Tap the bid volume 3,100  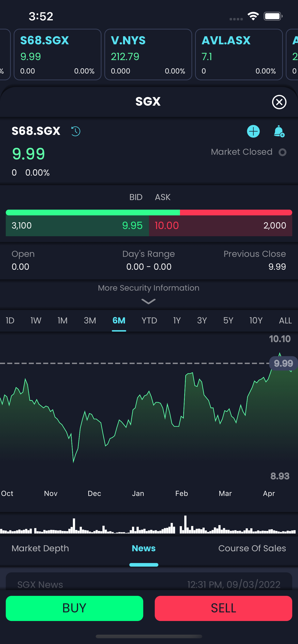(x=22, y=225)
